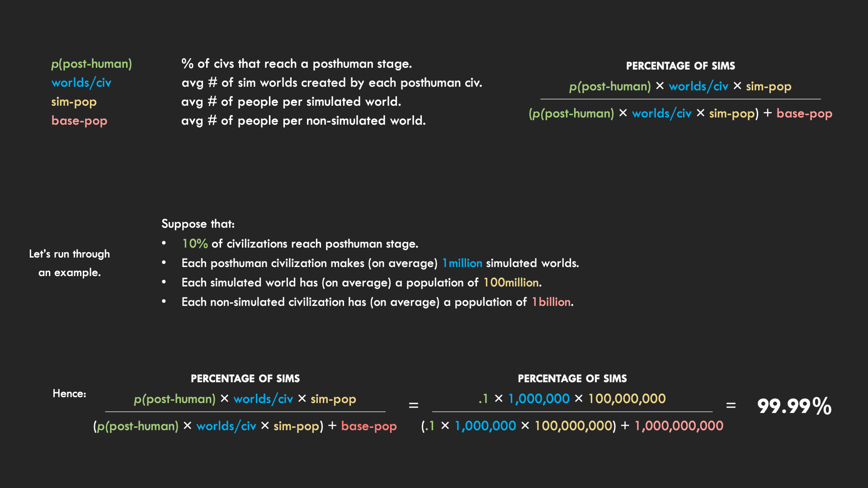Click the green p(post-human) definition term
Screen dimensions: 868x488
coord(91,64)
